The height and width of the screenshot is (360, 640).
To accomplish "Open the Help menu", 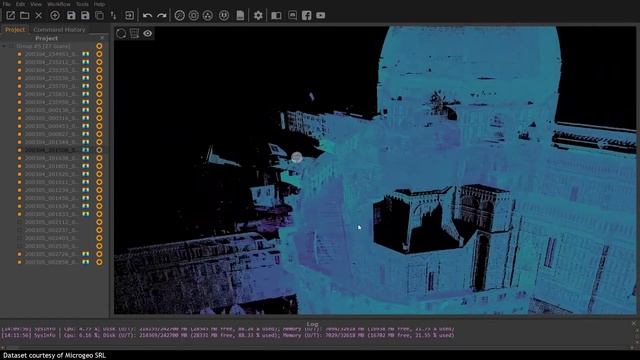I will coord(99,4).
